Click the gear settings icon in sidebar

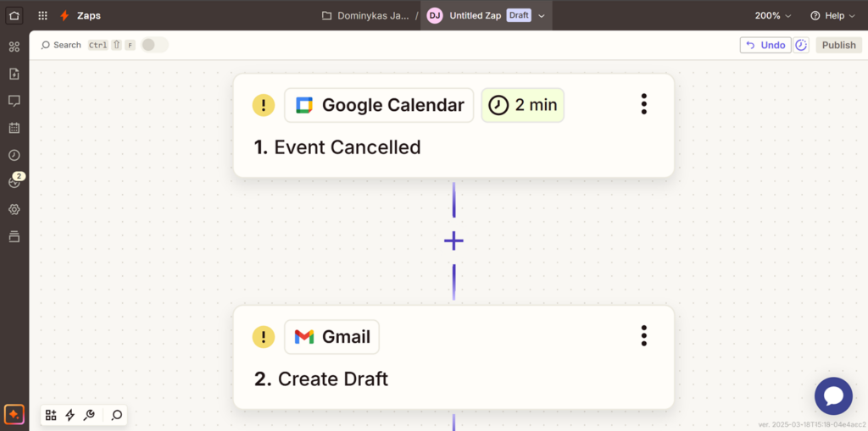point(14,209)
